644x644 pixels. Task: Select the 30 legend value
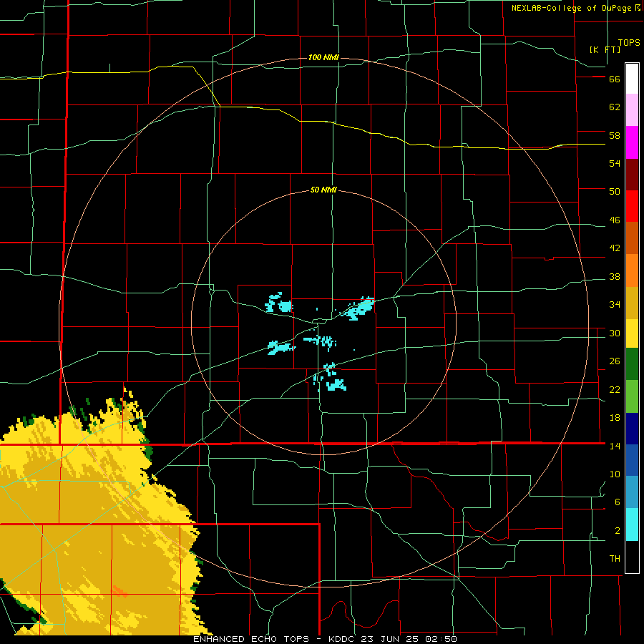pos(615,333)
